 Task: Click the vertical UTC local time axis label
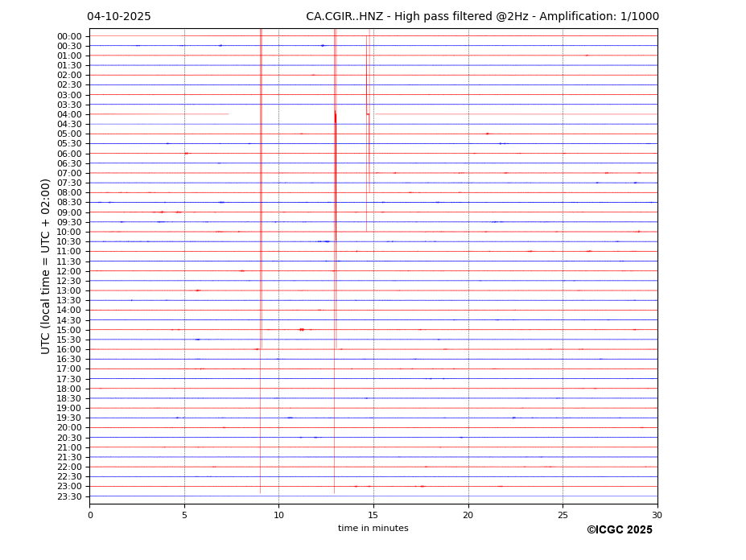[x=46, y=266]
